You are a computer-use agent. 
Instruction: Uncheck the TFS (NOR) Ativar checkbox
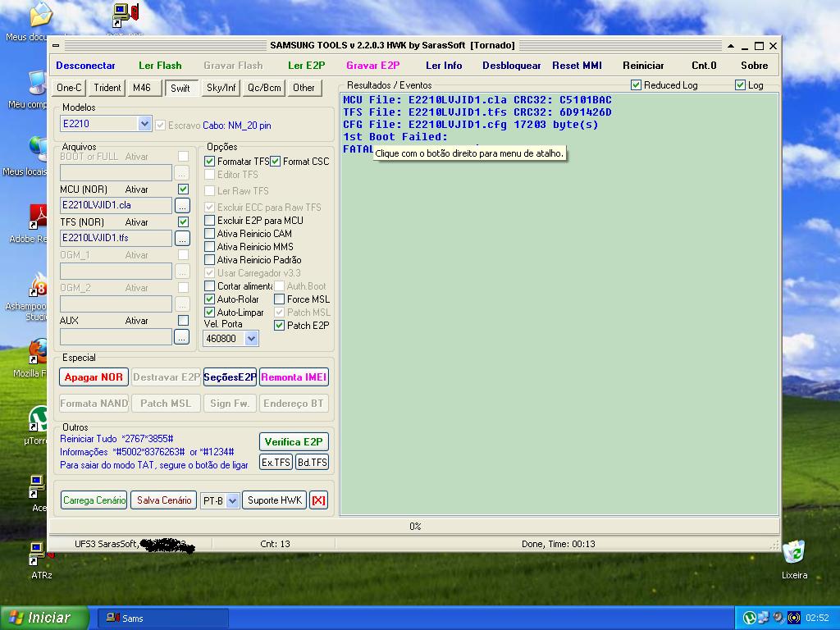[183, 221]
